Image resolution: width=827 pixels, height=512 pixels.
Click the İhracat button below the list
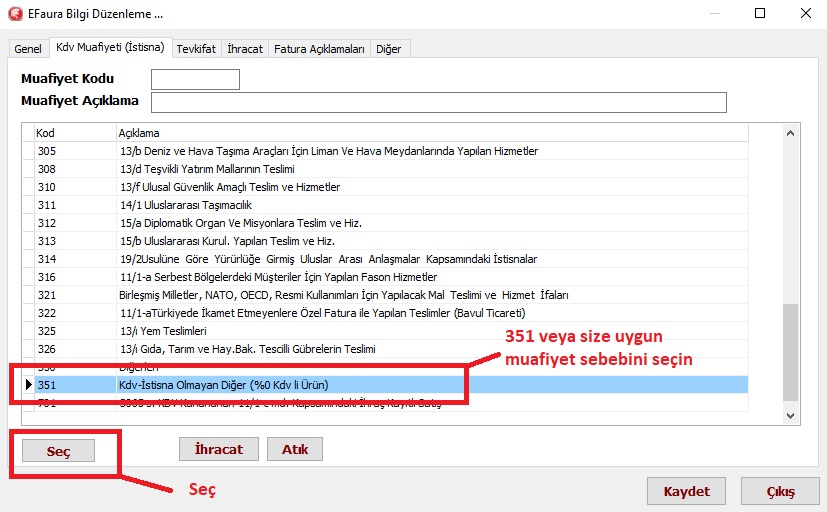click(218, 449)
